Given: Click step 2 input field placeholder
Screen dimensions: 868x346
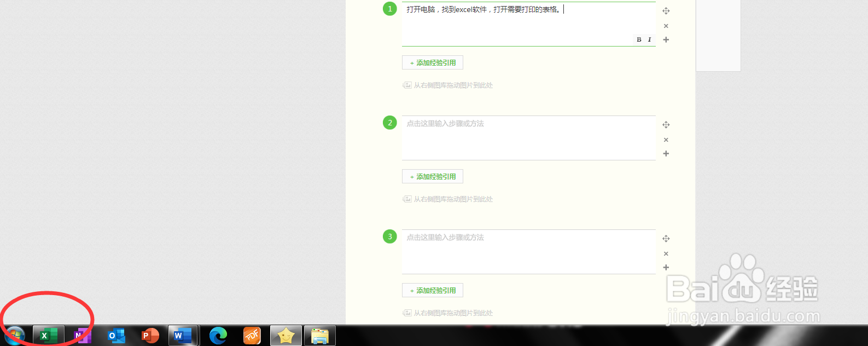Looking at the screenshot, I should point(529,138).
